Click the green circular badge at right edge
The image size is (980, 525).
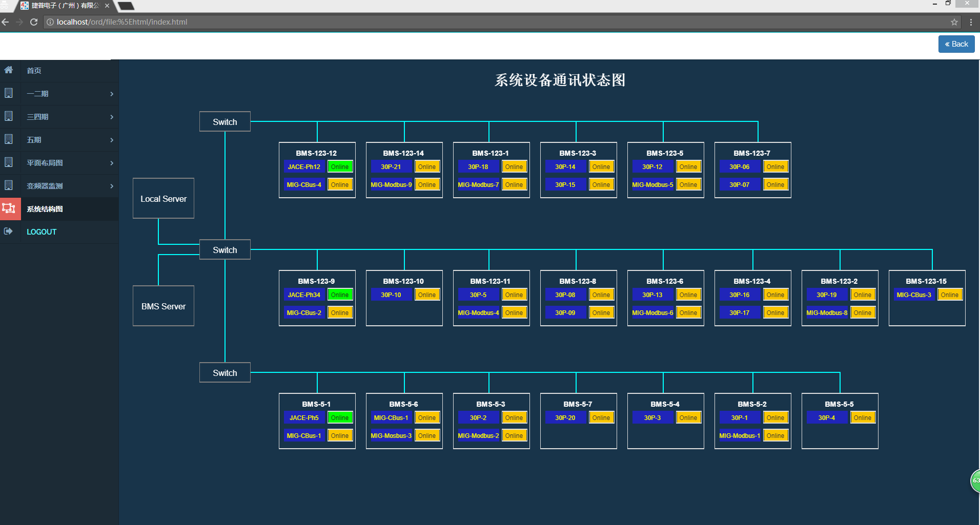(x=975, y=480)
